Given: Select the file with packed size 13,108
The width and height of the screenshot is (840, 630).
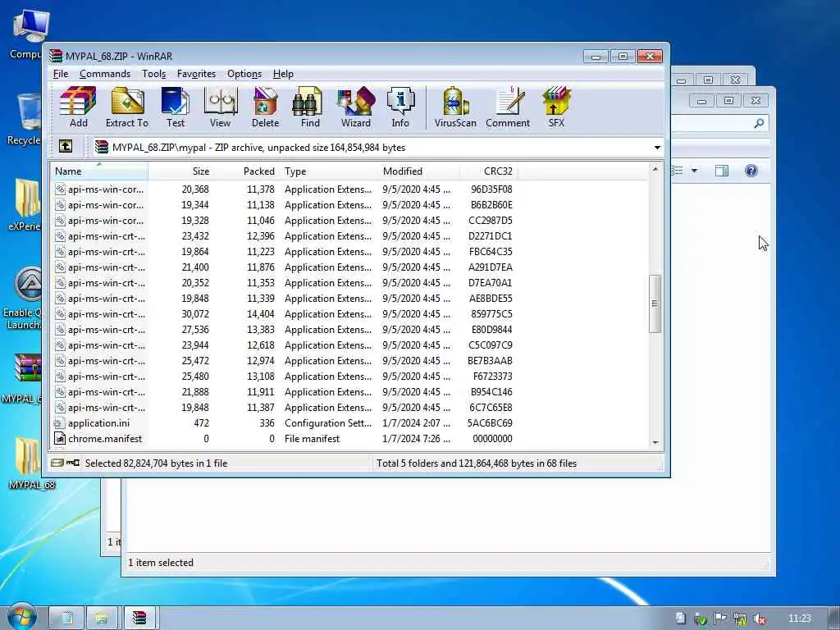Looking at the screenshot, I should 284,376.
